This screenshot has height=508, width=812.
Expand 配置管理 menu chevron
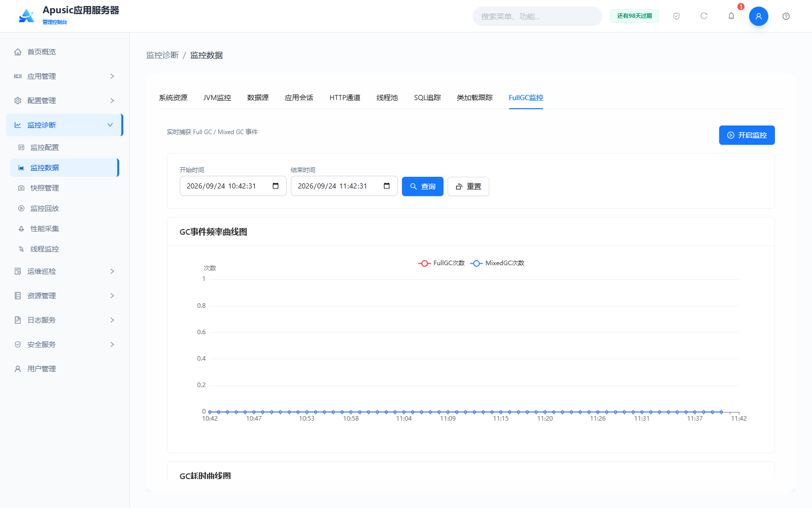[x=112, y=101]
